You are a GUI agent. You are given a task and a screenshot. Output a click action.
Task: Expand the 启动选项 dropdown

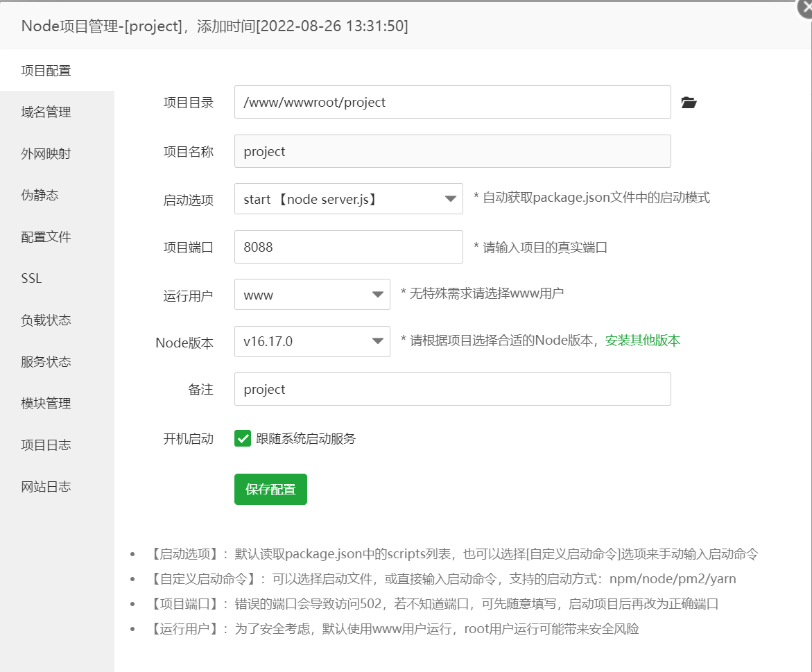[348, 199]
